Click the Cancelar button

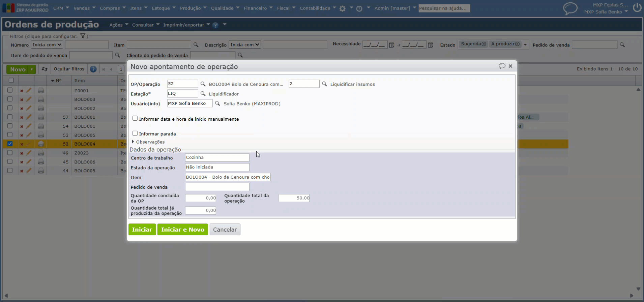[x=225, y=230]
